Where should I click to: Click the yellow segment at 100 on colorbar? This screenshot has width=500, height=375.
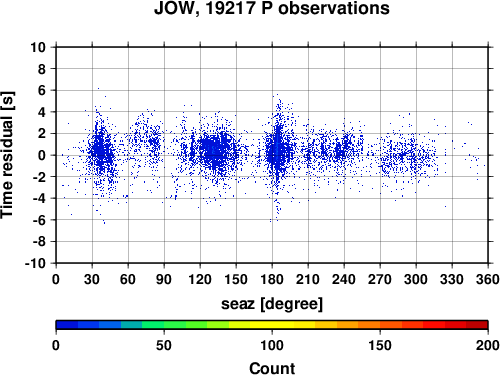point(272,325)
